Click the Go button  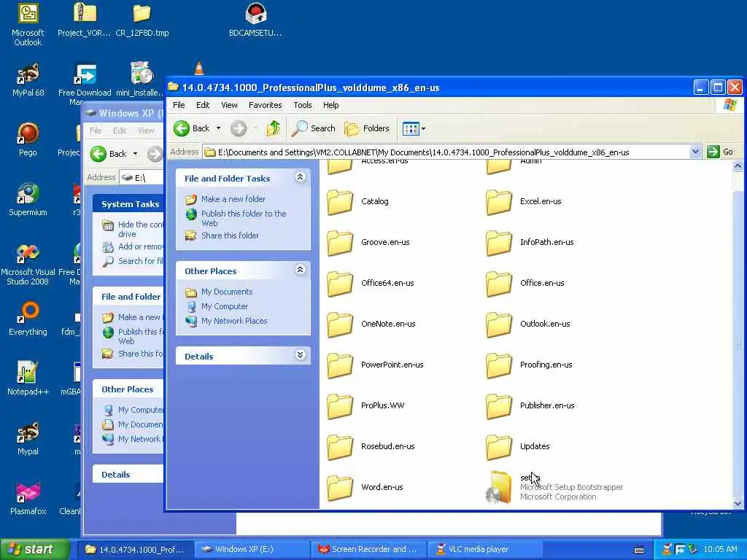tap(720, 152)
